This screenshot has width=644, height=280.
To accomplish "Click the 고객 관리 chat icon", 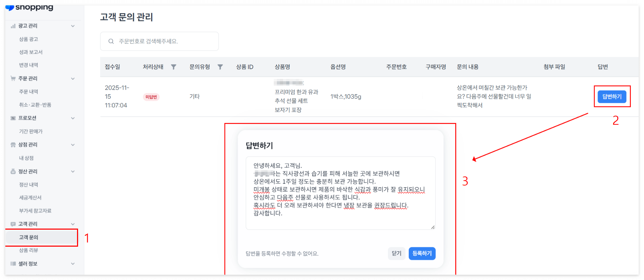I will click(x=13, y=224).
